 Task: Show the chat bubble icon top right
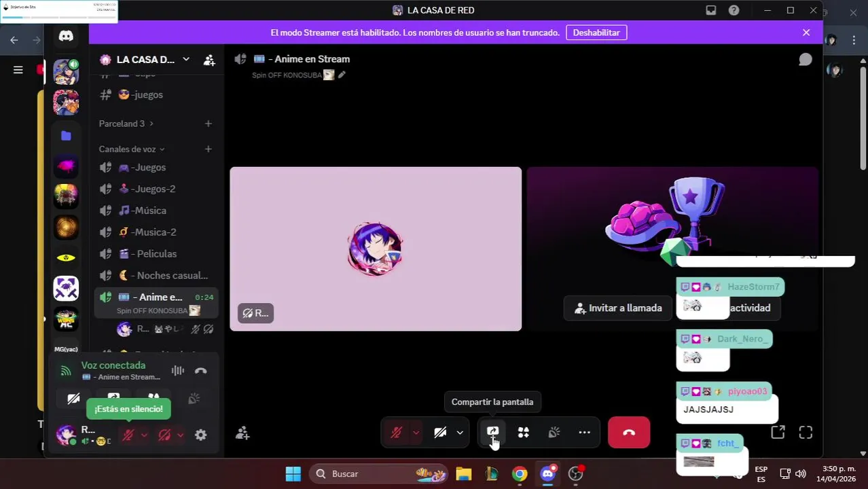(x=805, y=60)
